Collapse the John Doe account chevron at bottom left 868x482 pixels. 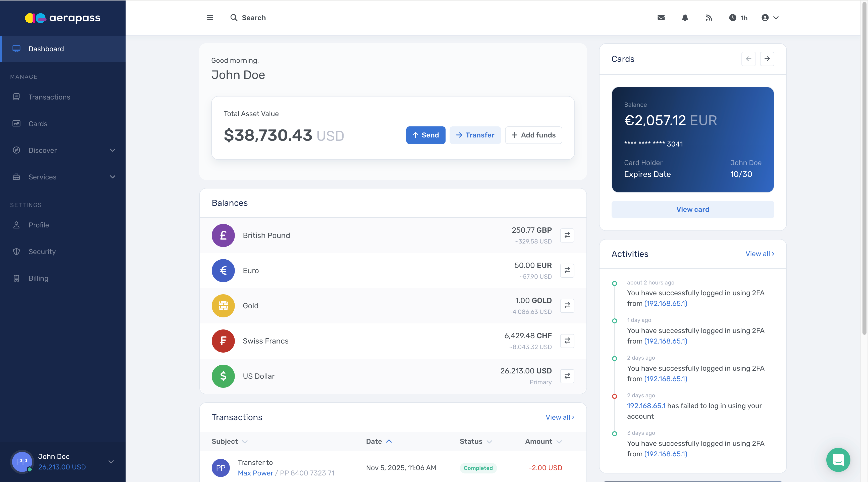(x=111, y=462)
